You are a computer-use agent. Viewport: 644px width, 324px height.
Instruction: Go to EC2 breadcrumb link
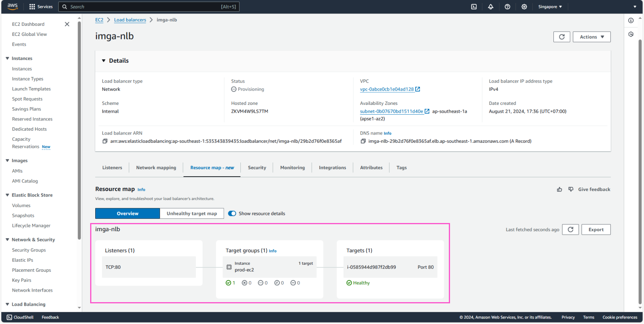(99, 20)
